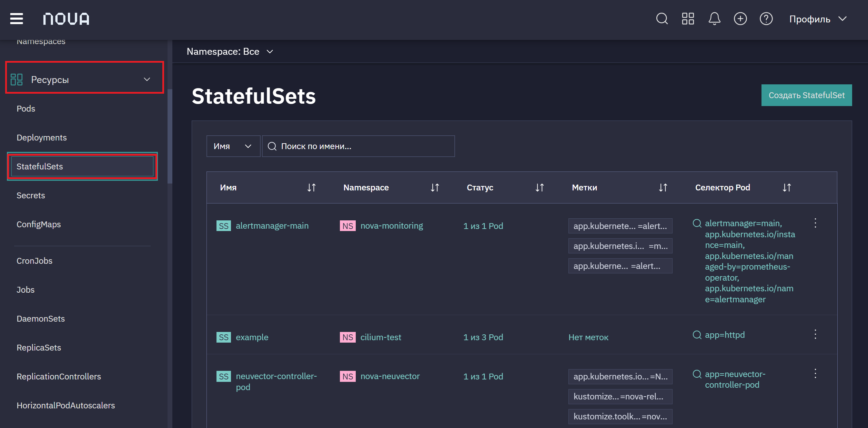868x428 pixels.
Task: Open CronJobs in the sidebar
Action: click(x=34, y=261)
